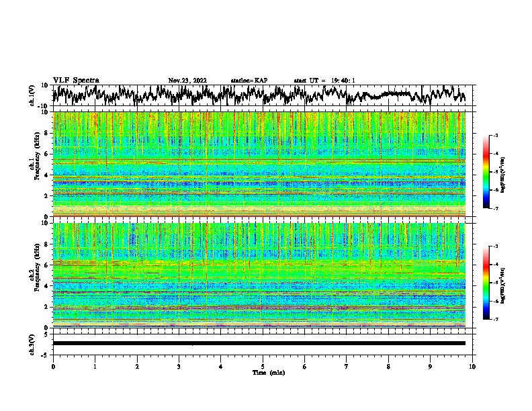The image size is (532, 411).
Task: Click the '-3' label on ch.1 color scale
Action: point(495,135)
